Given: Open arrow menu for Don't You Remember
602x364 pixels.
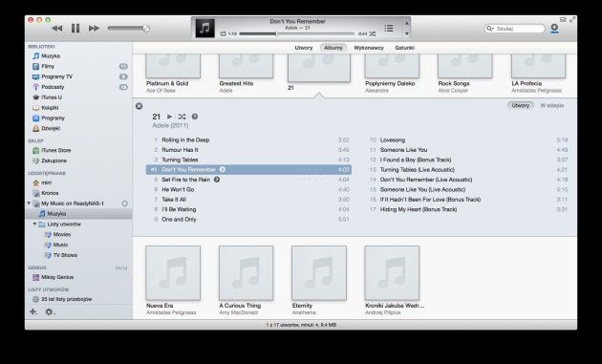Looking at the screenshot, I should pyautogui.click(x=223, y=169).
